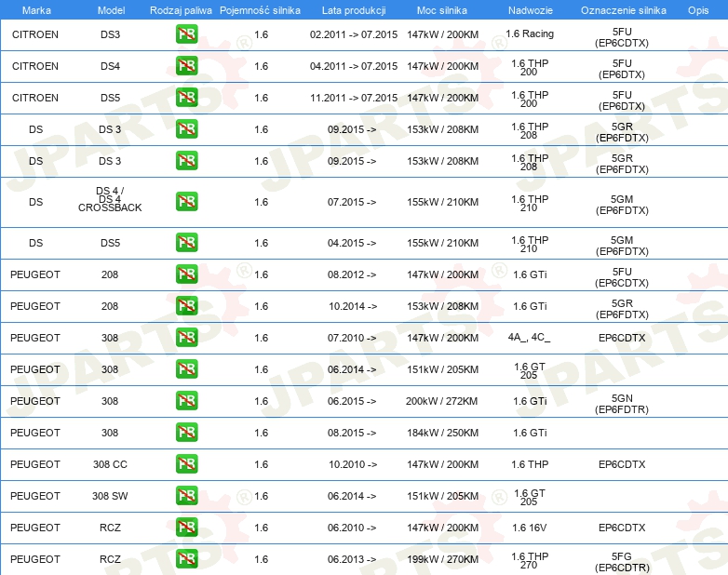Click the Oznaczenie silnika column header
Viewport: 728px width, 575px height.
[x=623, y=10]
